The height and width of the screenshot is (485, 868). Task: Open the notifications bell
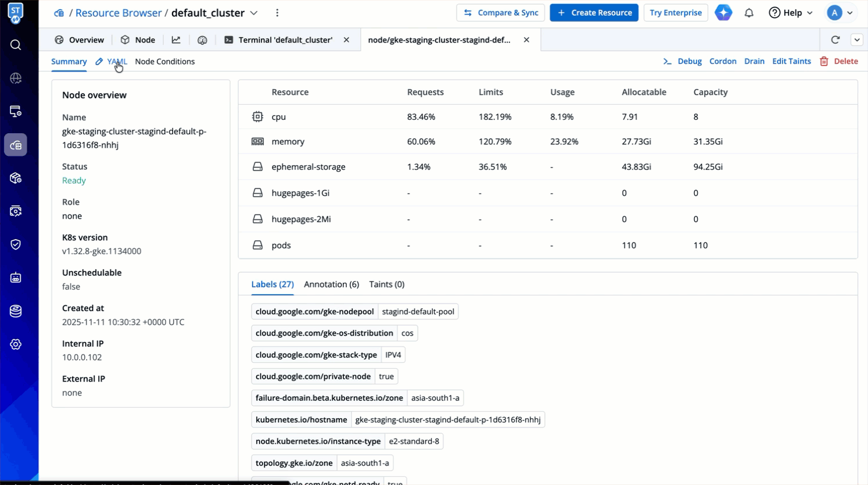[749, 13]
